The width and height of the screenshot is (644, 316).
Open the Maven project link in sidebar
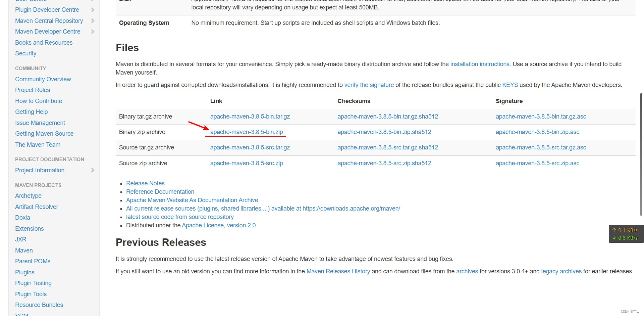point(24,251)
